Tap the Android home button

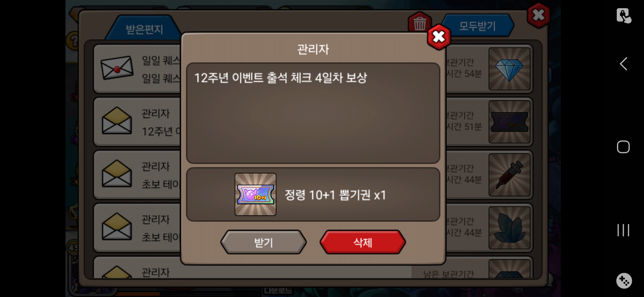[623, 147]
